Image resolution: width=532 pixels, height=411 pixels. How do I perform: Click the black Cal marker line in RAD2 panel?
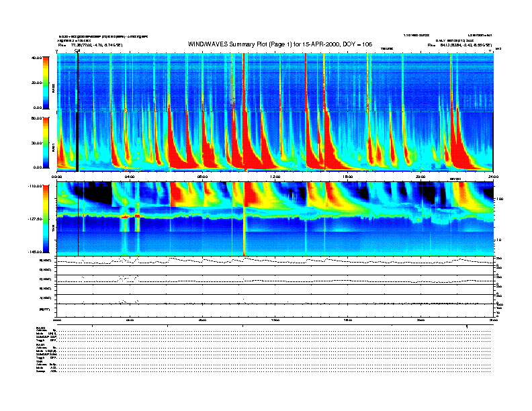tap(77, 83)
